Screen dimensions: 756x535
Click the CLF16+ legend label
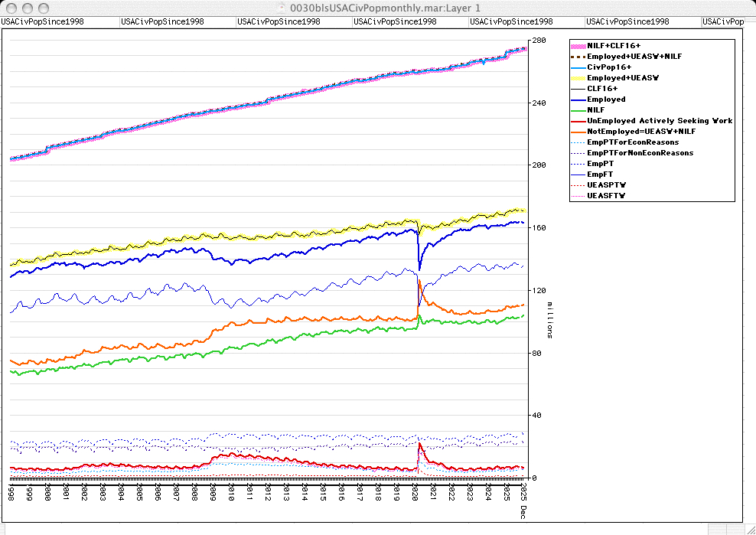602,89
